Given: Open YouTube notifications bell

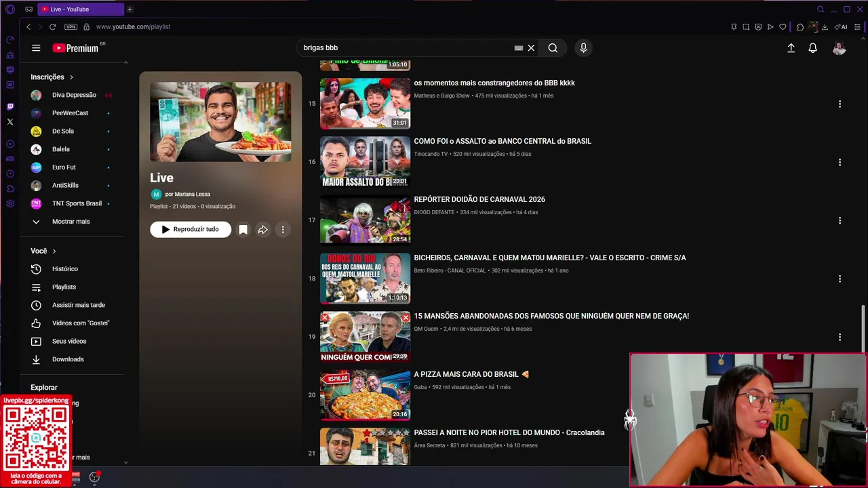Looking at the screenshot, I should coord(812,48).
